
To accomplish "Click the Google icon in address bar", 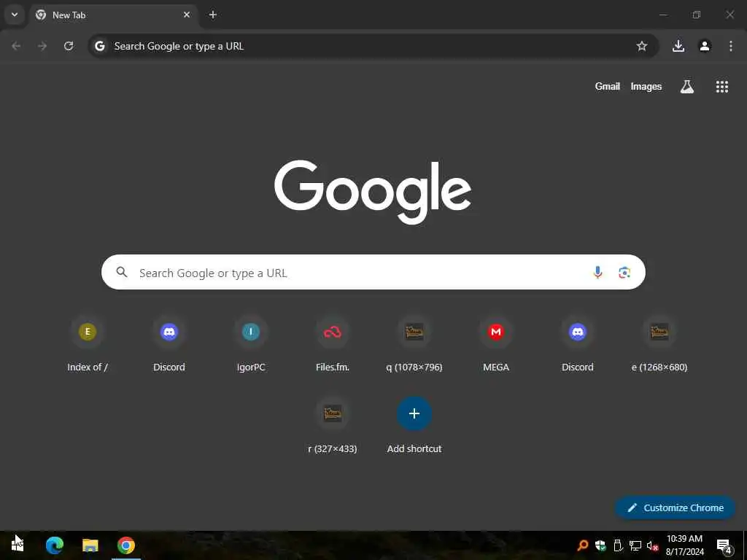I will tap(99, 46).
